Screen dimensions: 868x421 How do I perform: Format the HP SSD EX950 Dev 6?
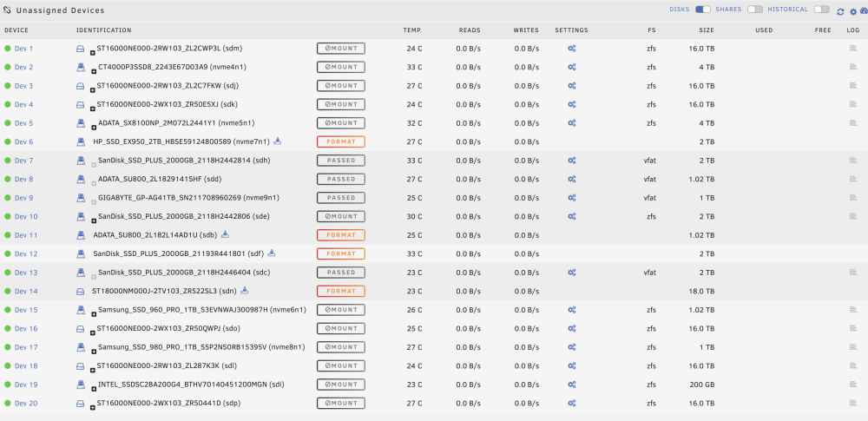coord(341,141)
